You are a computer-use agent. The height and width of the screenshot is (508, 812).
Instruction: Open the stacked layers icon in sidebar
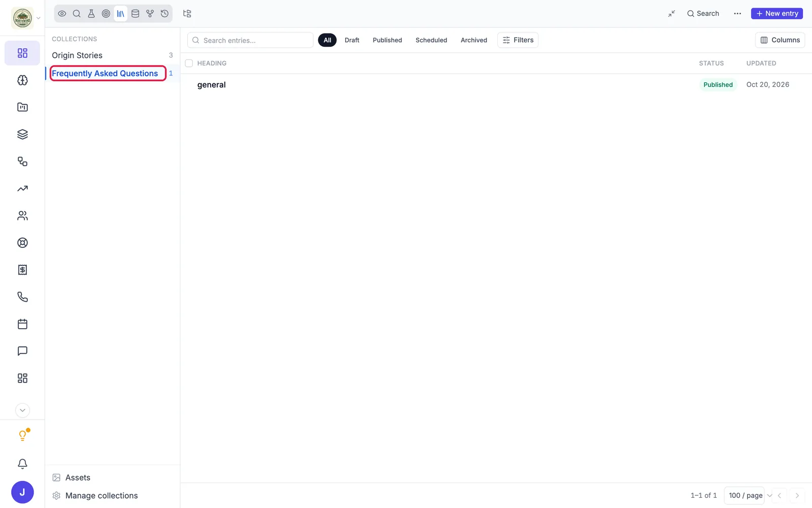click(22, 134)
